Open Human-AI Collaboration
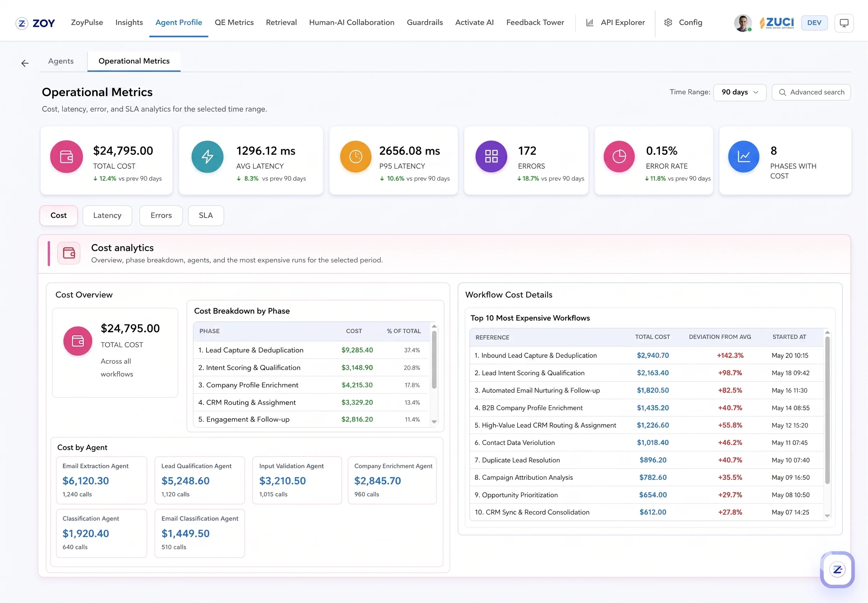This screenshot has height=603, width=868. [352, 22]
